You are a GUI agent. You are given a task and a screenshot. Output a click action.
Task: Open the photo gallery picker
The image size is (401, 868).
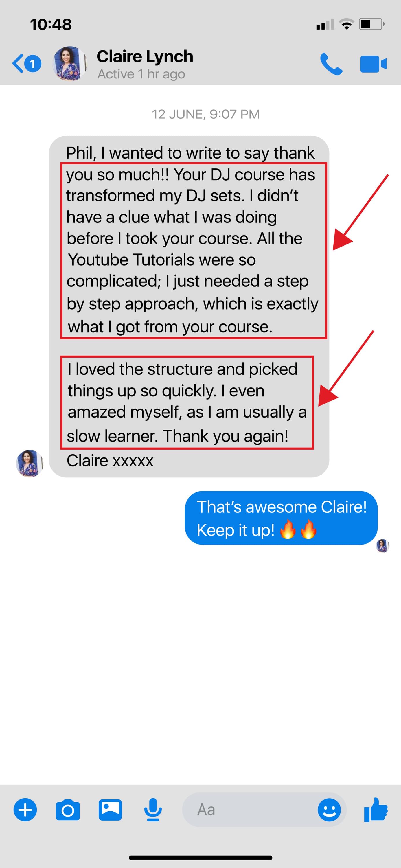tap(110, 810)
